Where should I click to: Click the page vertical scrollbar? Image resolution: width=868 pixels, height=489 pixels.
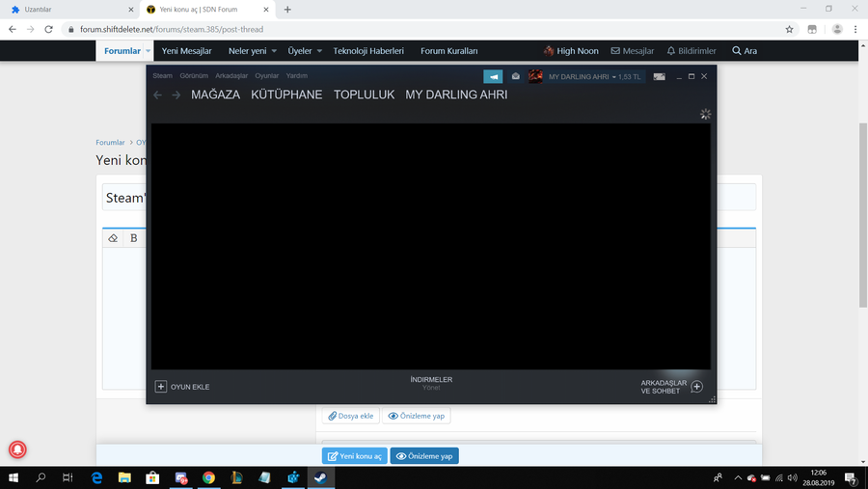click(863, 215)
